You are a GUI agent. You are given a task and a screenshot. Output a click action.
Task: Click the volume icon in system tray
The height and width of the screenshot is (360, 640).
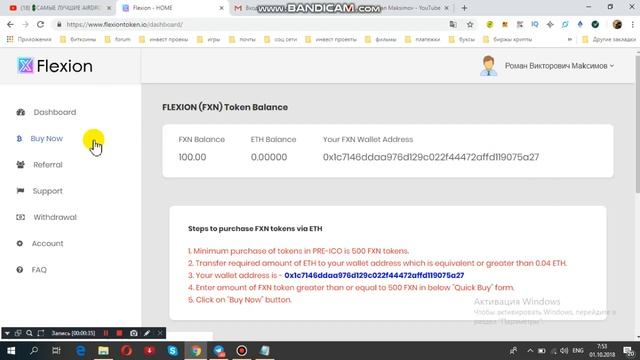tap(564, 351)
